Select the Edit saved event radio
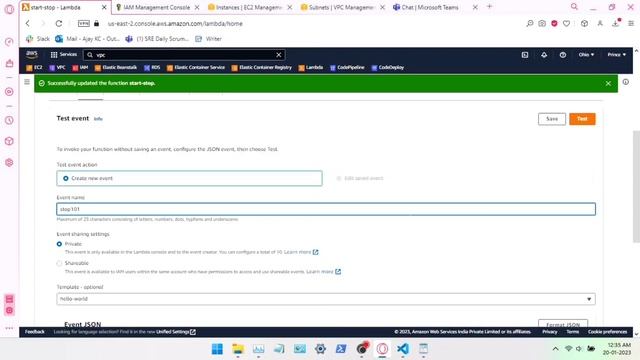The height and width of the screenshot is (360, 640). click(339, 178)
